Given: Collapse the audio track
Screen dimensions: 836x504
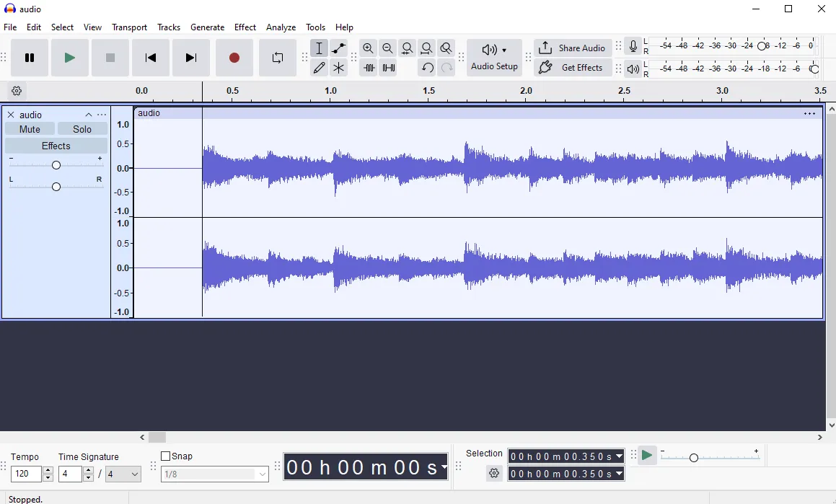Looking at the screenshot, I should [88, 114].
